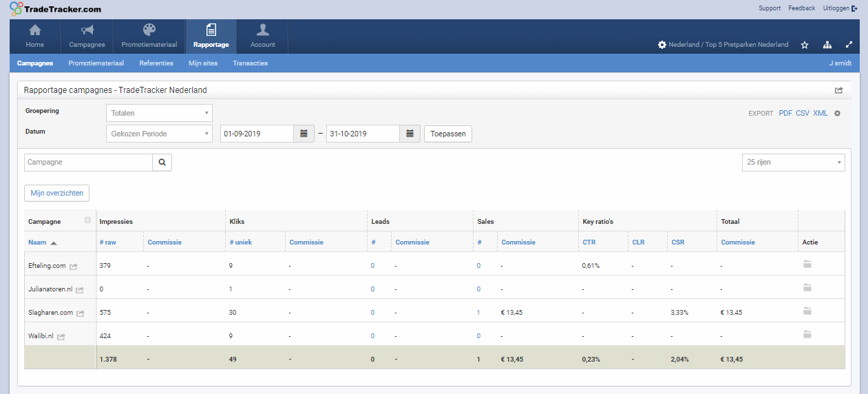Viewport: 868px width, 394px height.
Task: Select the Rapportage main tab
Action: point(211,37)
